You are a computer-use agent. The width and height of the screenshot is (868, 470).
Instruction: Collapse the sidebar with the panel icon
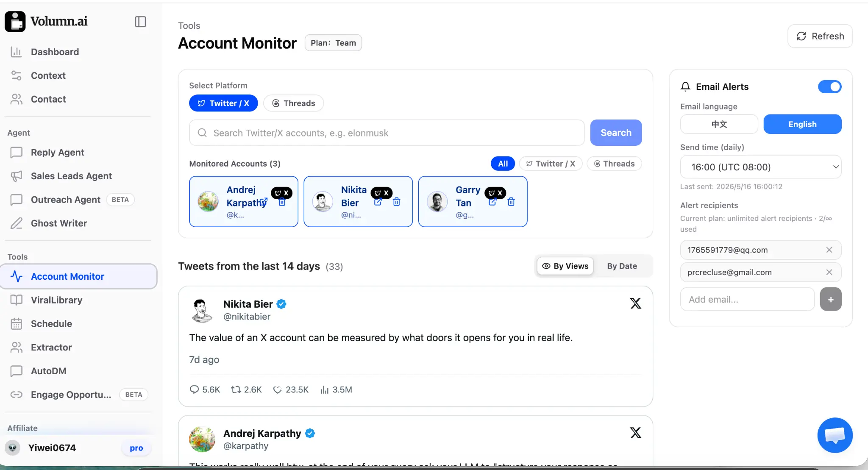(140, 22)
